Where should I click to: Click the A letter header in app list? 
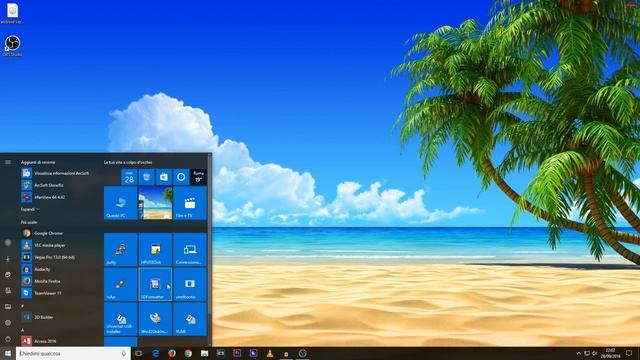coord(22,330)
